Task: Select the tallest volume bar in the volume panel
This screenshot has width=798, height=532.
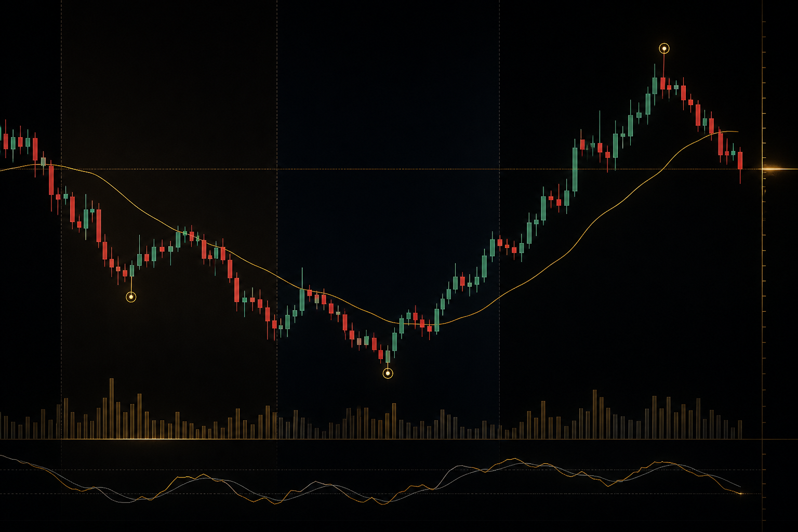Action: [x=111, y=409]
